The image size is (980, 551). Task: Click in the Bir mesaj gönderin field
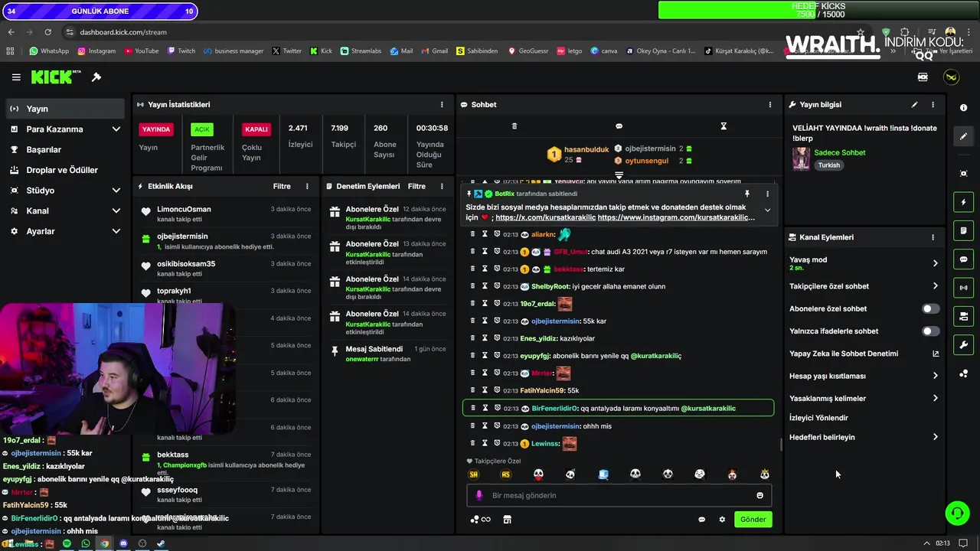619,495
